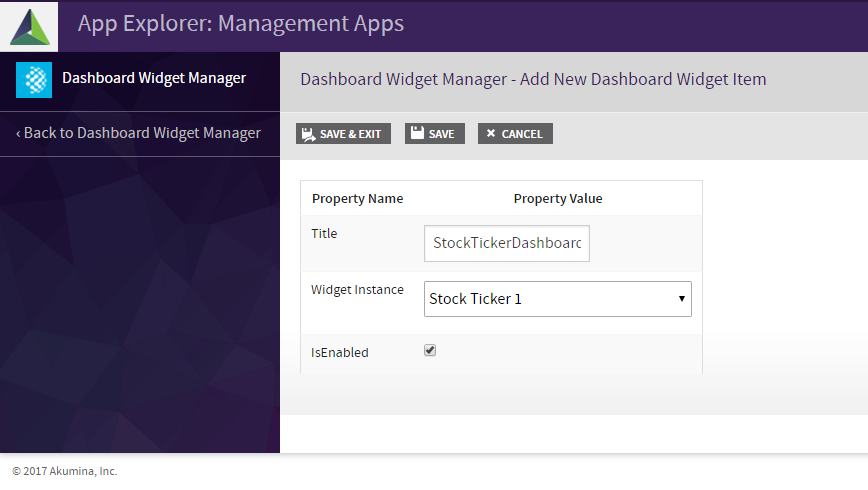Click the App Explorer: Management Apps header
Viewport: 868px width, 490px height.
tap(241, 23)
